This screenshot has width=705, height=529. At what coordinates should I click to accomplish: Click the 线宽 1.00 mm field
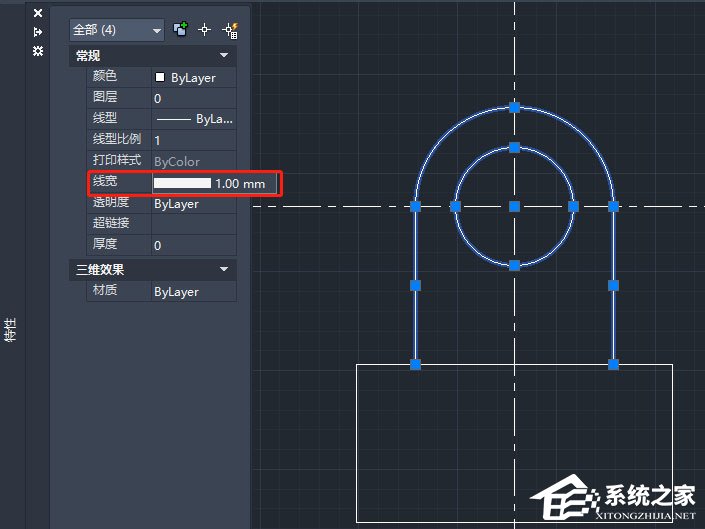coord(214,184)
